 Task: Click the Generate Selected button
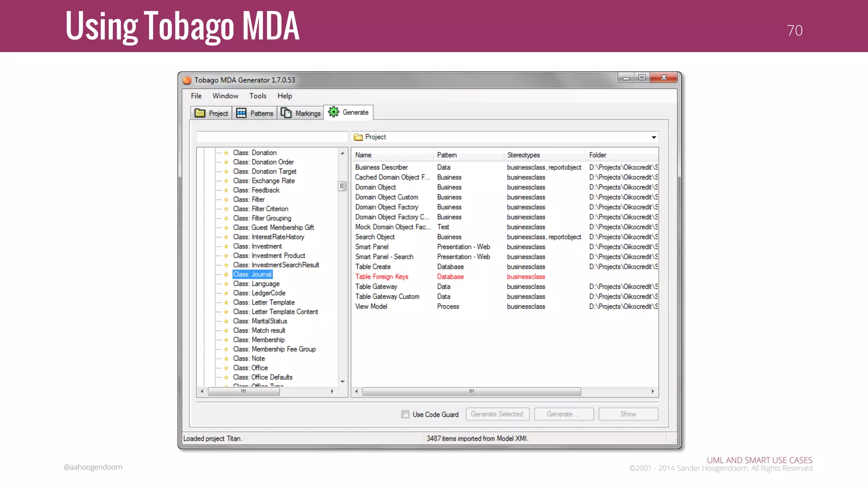(498, 414)
